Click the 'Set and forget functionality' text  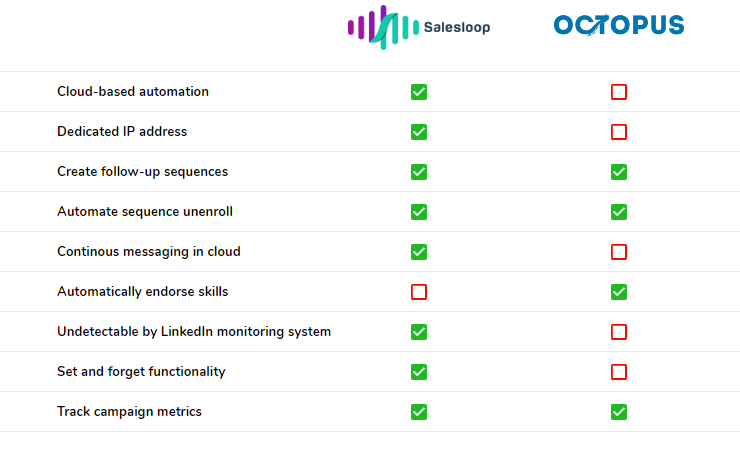pos(141,372)
